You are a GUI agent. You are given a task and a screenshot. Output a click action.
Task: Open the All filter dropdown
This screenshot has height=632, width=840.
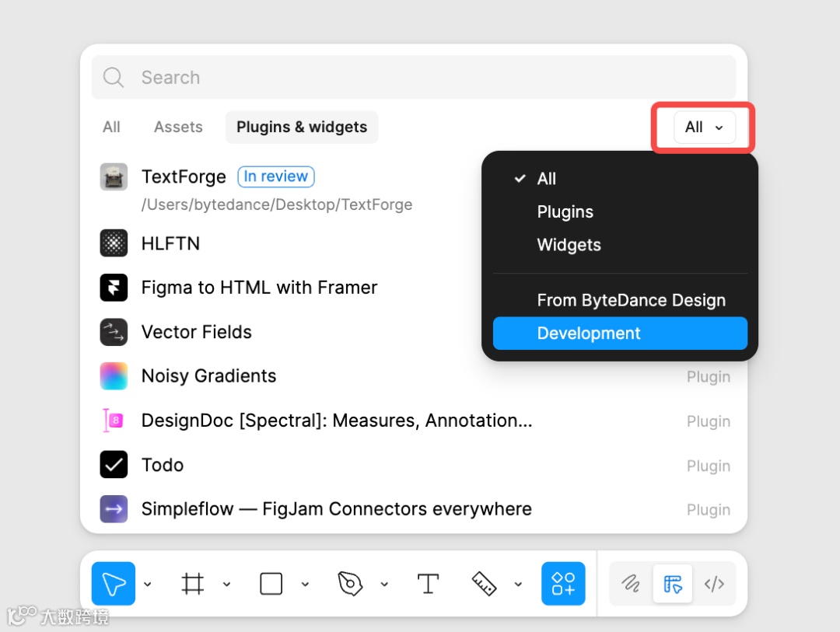(704, 127)
